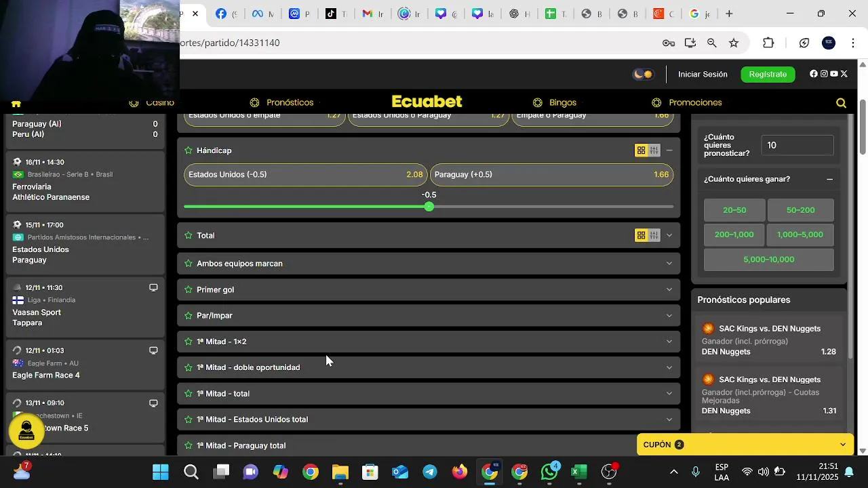This screenshot has width=868, height=488.
Task: Select grid view icon in Total row
Action: [641, 235]
